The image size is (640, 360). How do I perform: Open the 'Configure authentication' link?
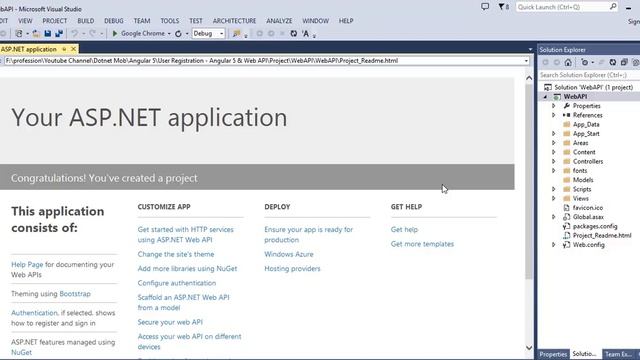pyautogui.click(x=177, y=283)
